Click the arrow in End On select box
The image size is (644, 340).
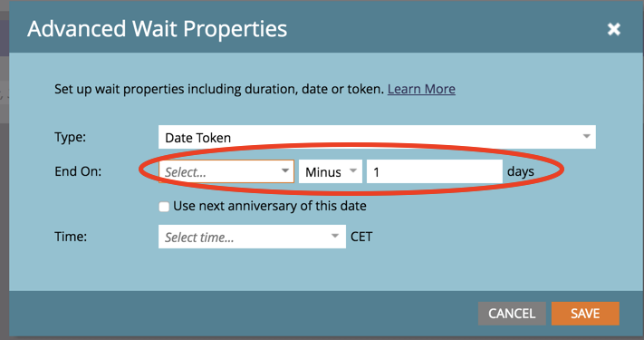(285, 170)
